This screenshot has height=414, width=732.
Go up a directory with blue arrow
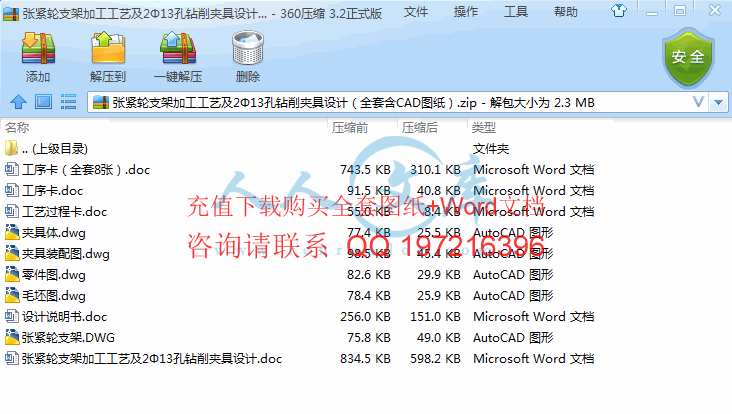coord(19,102)
